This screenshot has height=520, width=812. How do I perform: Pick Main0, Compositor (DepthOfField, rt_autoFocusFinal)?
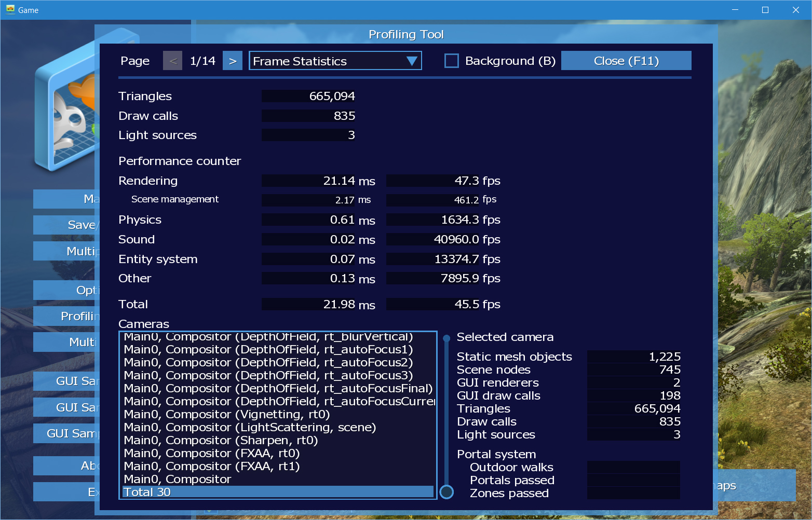pyautogui.click(x=278, y=388)
